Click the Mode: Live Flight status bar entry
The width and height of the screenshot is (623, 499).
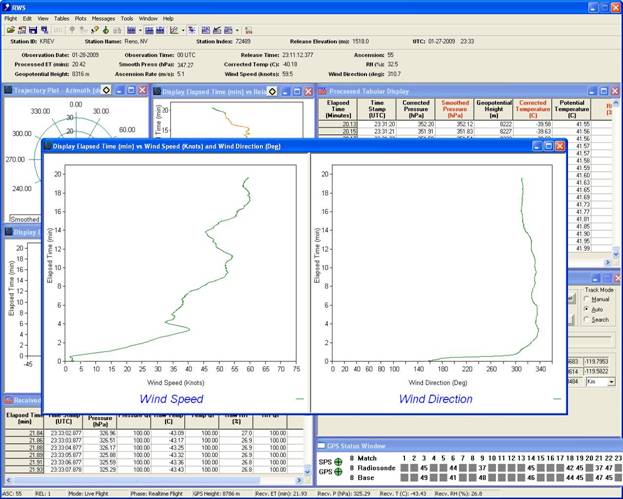(88, 494)
